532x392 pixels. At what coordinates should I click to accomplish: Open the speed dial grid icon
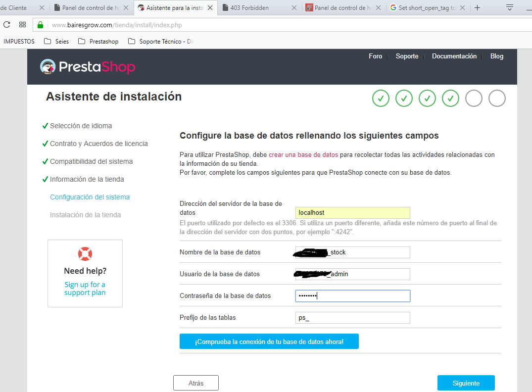coord(22,24)
